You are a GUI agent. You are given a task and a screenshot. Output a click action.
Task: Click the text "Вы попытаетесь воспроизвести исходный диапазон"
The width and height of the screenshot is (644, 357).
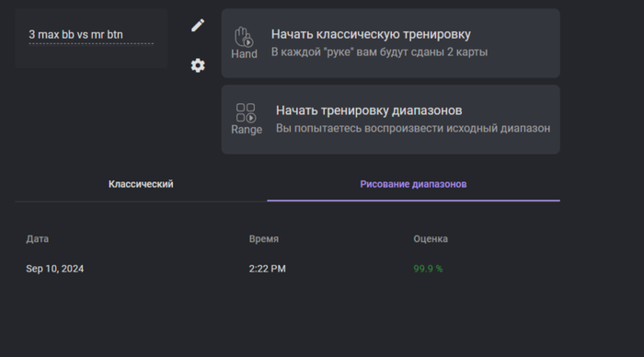tap(413, 128)
